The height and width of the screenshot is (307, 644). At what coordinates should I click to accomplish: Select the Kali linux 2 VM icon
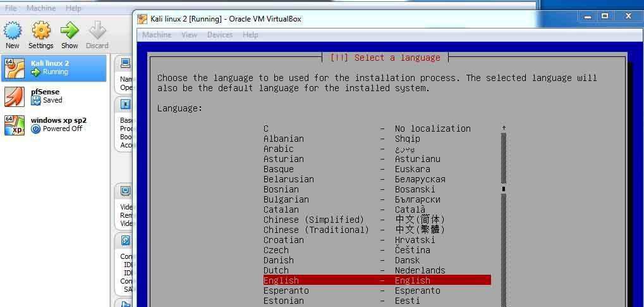(15, 68)
